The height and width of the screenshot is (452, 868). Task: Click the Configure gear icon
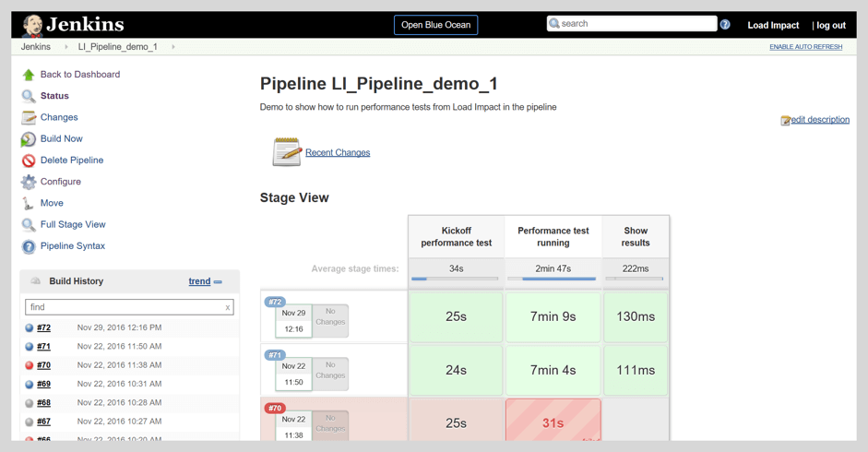tap(29, 182)
